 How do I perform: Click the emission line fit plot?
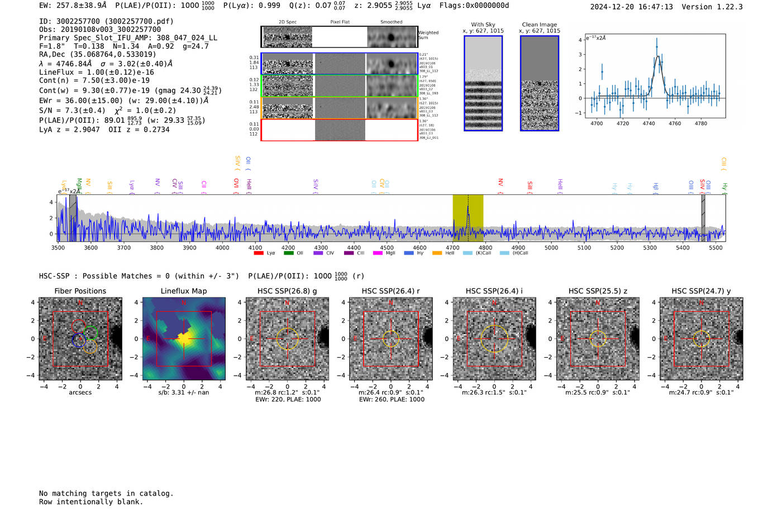[655, 76]
